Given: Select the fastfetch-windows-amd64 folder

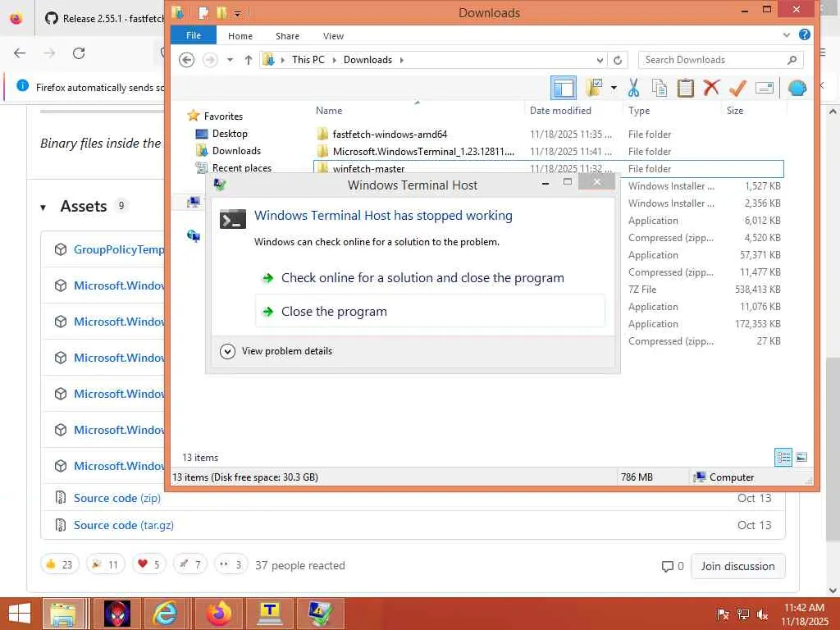Looking at the screenshot, I should 390,134.
